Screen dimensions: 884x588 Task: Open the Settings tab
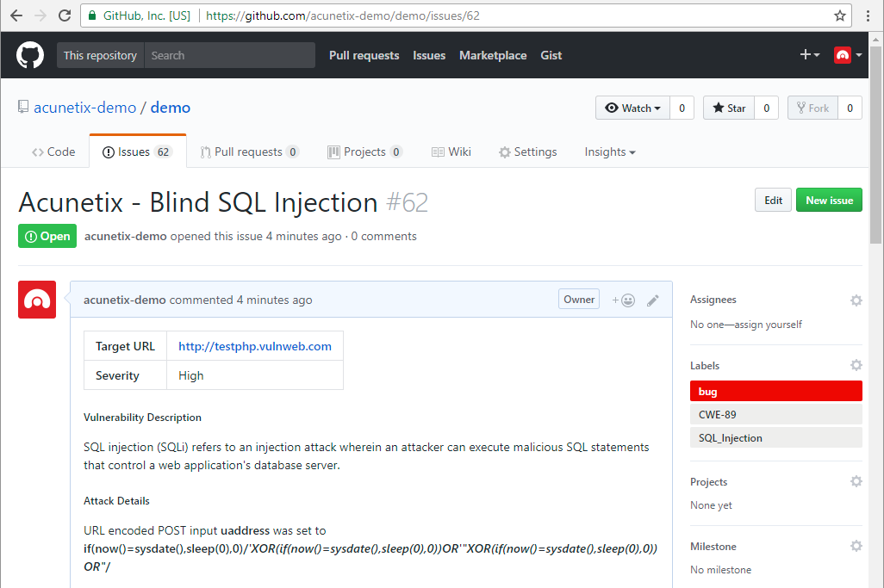tap(527, 152)
